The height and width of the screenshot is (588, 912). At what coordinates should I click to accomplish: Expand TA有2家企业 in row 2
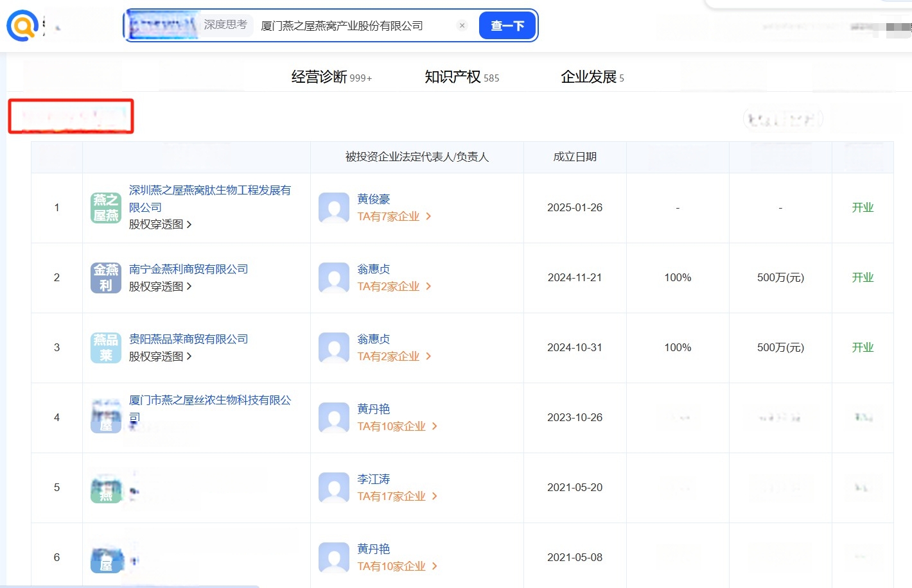click(x=394, y=286)
